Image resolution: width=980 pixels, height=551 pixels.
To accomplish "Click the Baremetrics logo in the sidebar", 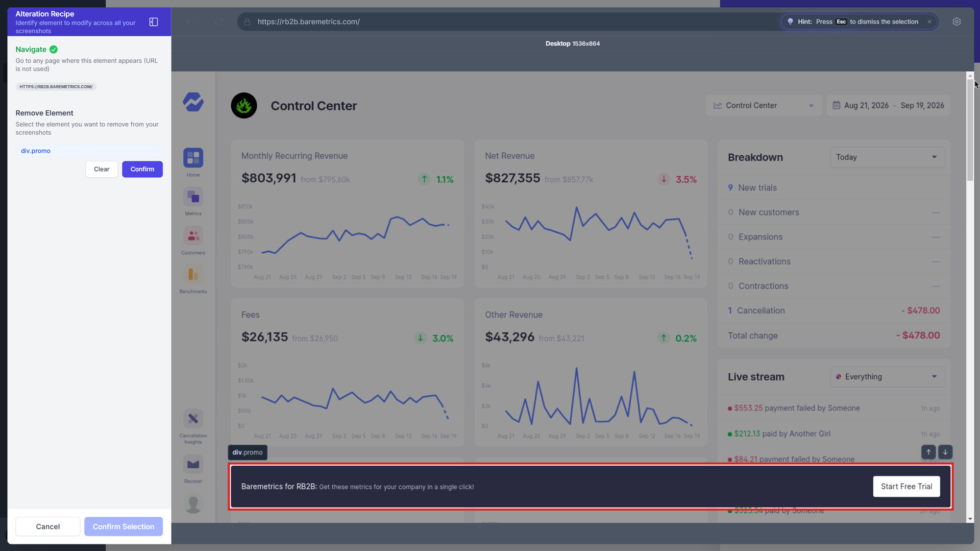I will coord(193,102).
